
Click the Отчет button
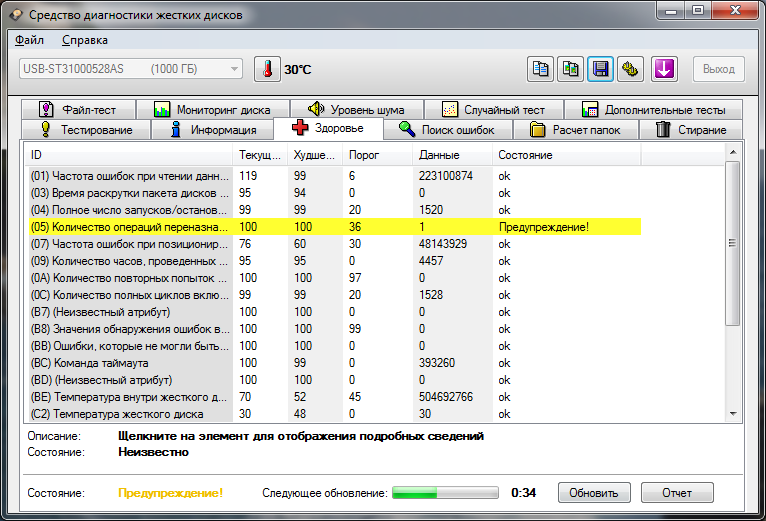676,493
